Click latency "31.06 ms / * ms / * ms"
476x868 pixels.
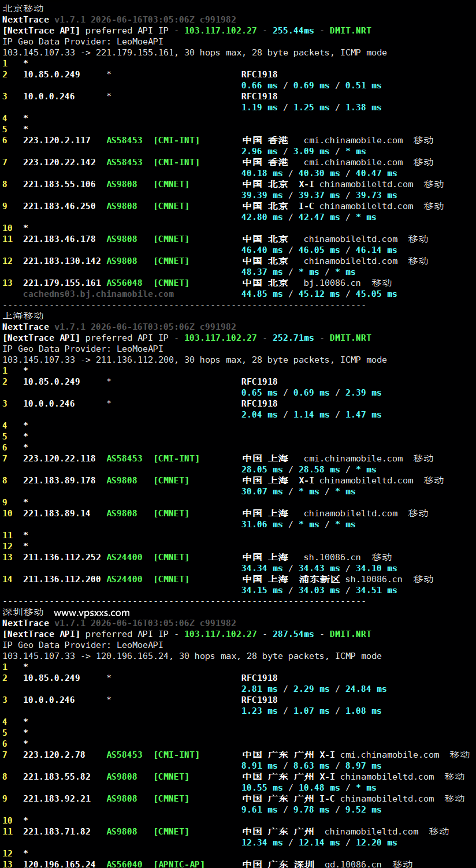(299, 524)
